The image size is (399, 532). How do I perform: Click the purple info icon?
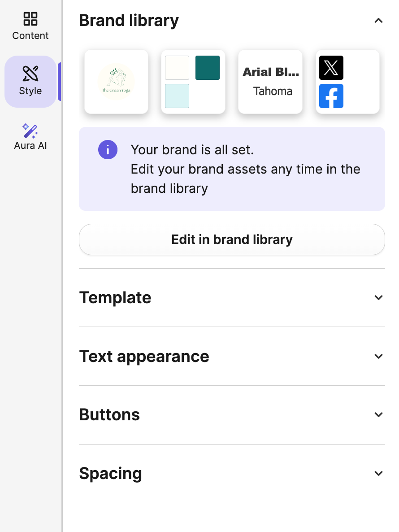coord(108,149)
